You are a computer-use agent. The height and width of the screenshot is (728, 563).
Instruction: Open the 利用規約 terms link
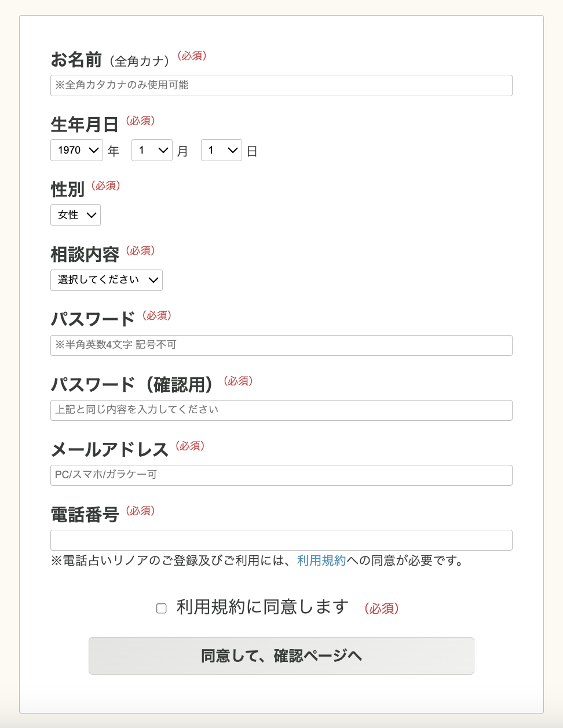[x=321, y=560]
